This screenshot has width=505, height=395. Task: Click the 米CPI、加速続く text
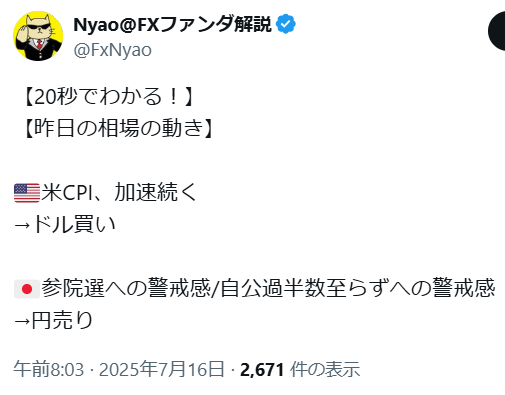pos(119,193)
